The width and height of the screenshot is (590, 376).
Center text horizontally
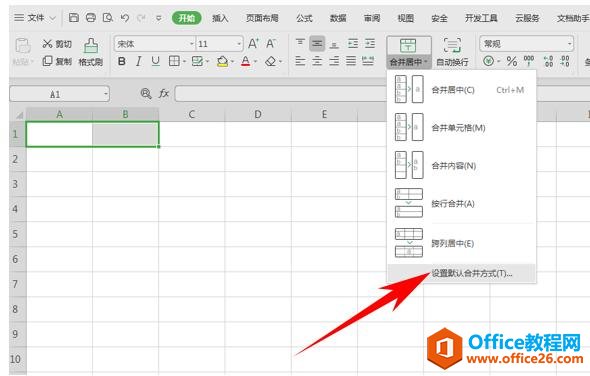317,61
